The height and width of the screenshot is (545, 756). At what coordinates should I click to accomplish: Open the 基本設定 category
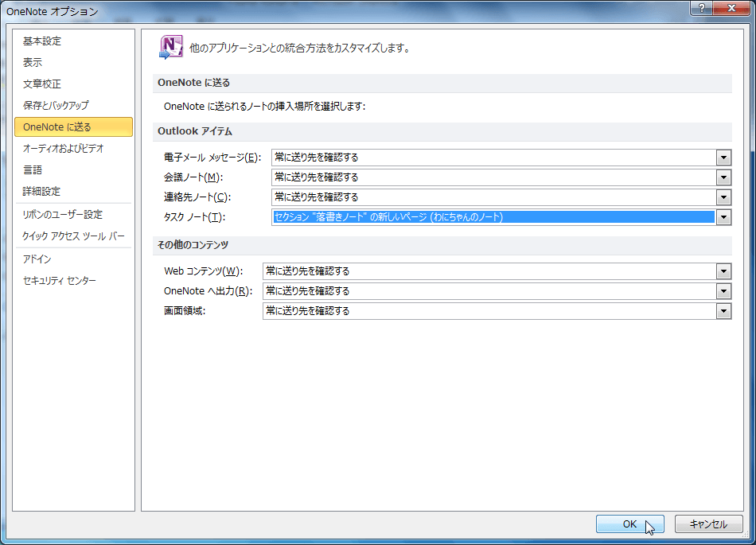point(42,41)
